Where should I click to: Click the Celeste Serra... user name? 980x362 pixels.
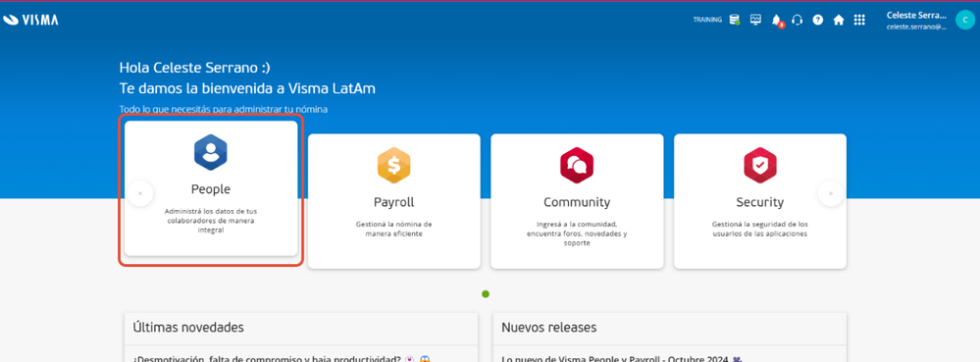915,15
